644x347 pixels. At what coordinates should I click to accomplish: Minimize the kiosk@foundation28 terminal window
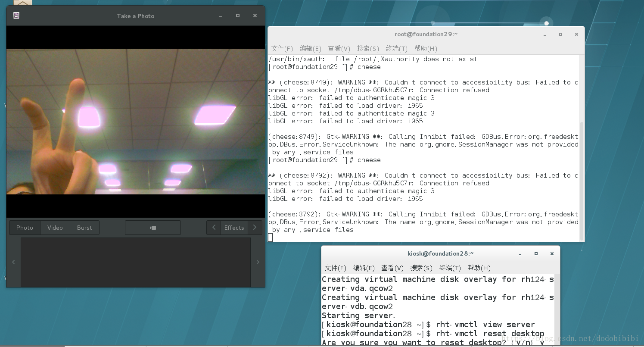pos(520,254)
